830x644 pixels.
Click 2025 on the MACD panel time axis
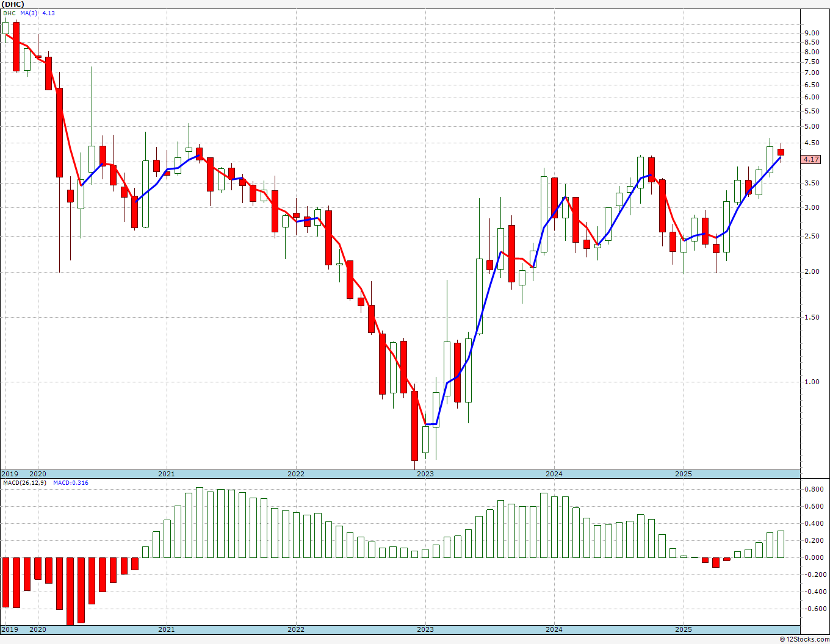click(684, 629)
